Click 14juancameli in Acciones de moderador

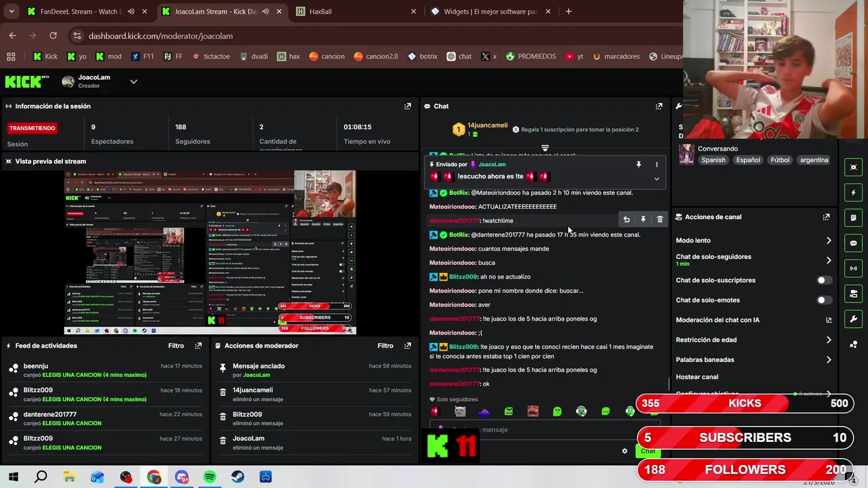click(253, 390)
